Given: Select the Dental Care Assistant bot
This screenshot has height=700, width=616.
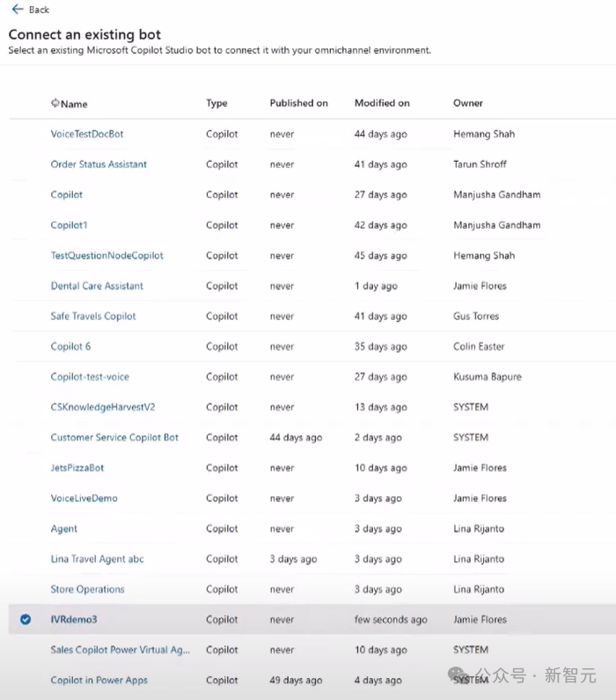Looking at the screenshot, I should tap(97, 286).
